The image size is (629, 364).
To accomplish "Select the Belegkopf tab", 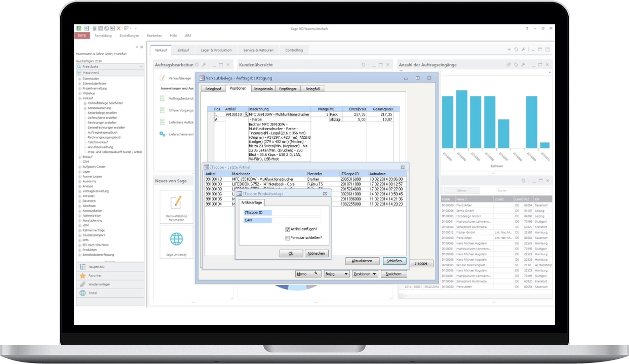I will click(212, 89).
